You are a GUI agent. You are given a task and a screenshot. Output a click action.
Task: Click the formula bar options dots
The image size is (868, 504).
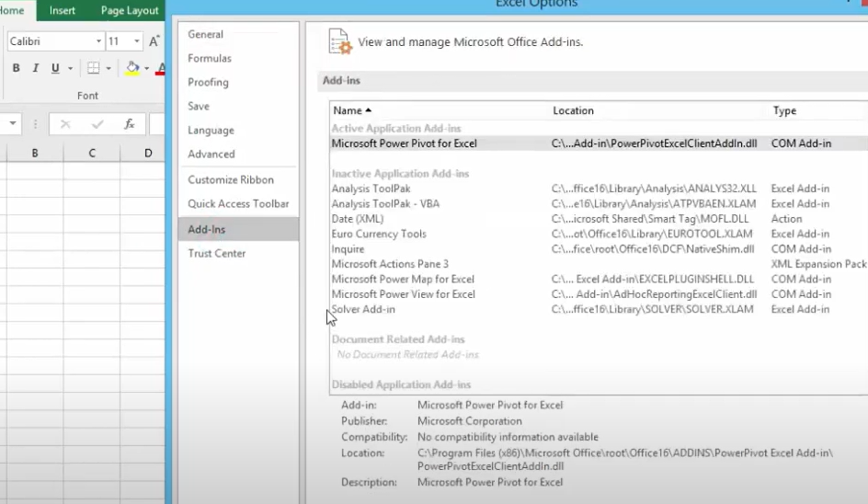pos(36,124)
